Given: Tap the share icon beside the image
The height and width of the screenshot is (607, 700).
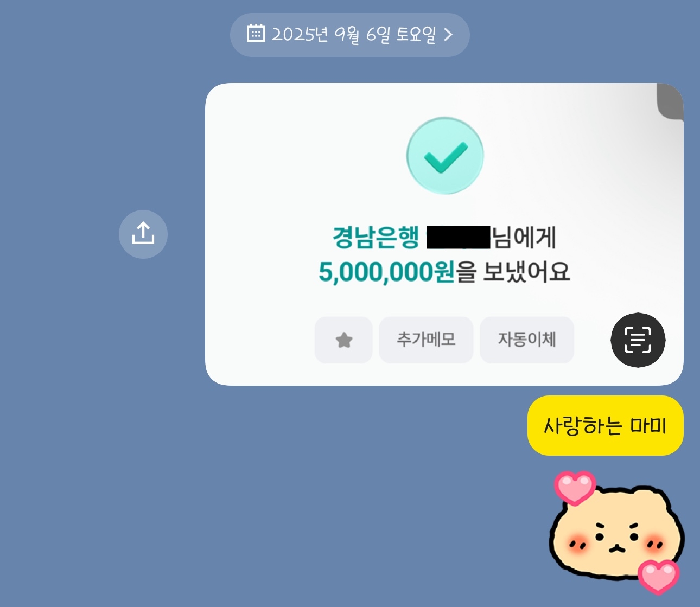Looking at the screenshot, I should 143,234.
